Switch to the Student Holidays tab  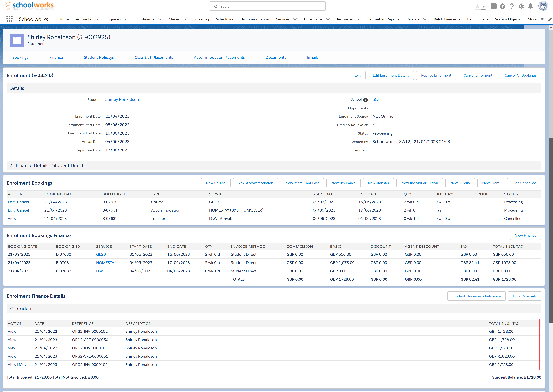pyautogui.click(x=99, y=57)
